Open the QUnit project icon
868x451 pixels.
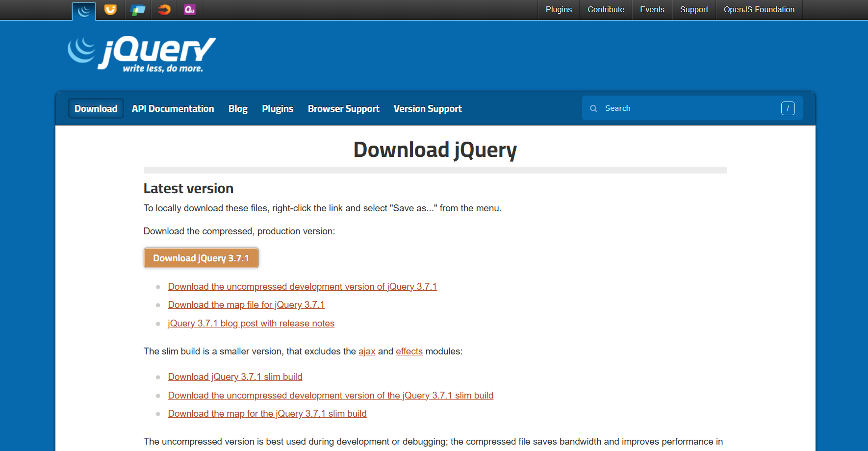pos(190,10)
